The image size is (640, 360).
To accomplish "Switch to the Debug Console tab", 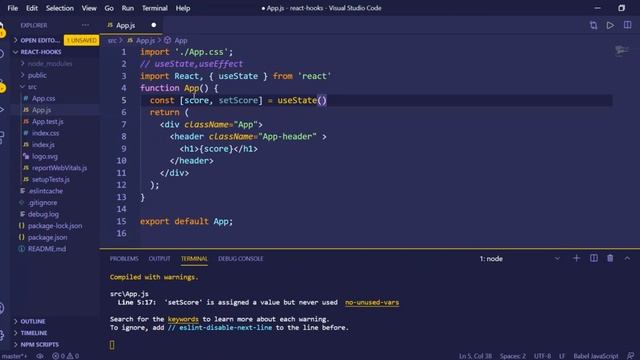I will pyautogui.click(x=240, y=259).
